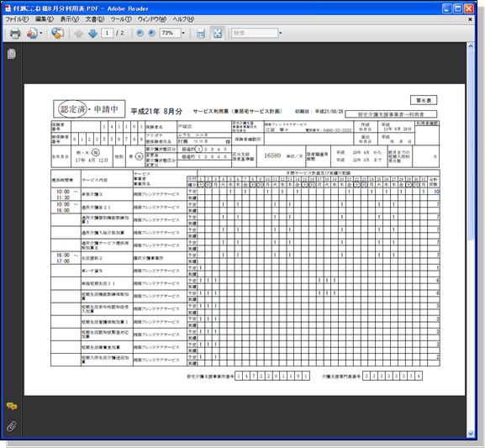
Task: Click the page number input field
Action: [x=108, y=33]
